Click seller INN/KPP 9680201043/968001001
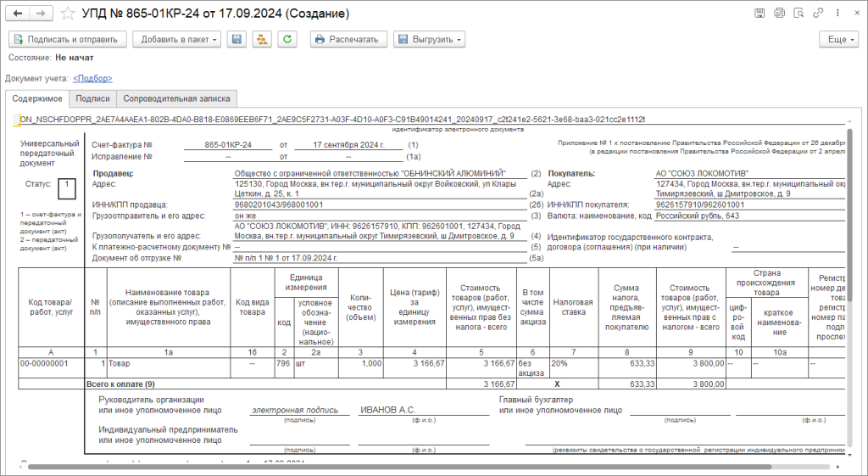The width and height of the screenshot is (868, 476). [279, 204]
